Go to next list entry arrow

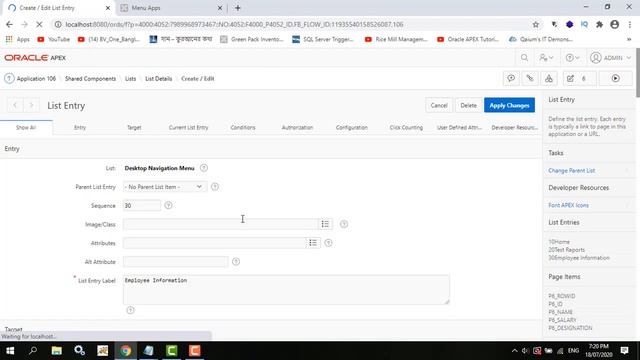click(x=31, y=105)
